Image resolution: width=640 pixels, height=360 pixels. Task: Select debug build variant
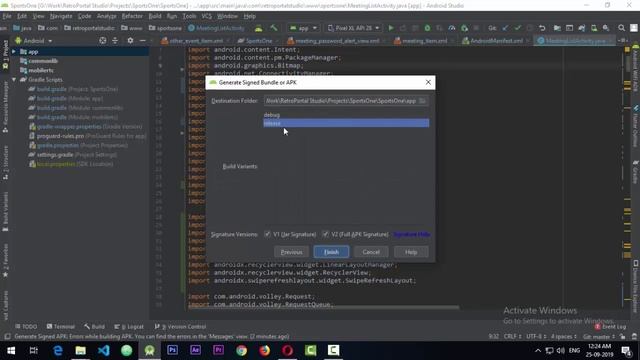(x=346, y=115)
